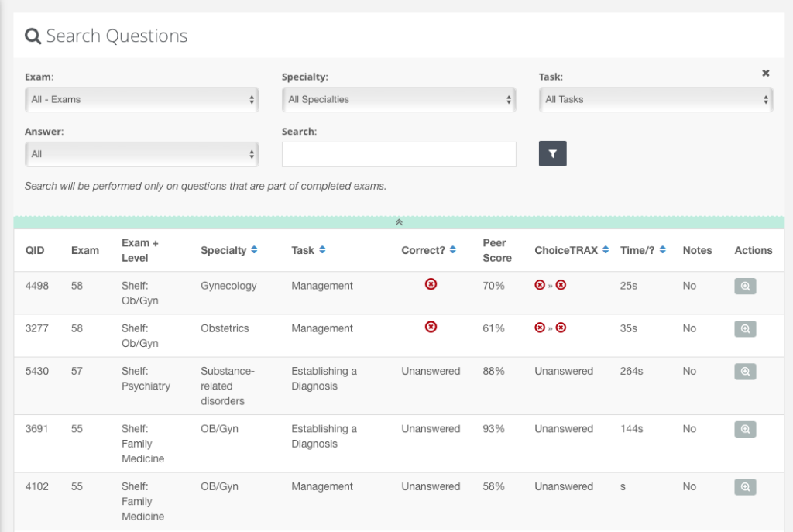793x532 pixels.
Task: Open the All Exams dropdown
Action: pos(142,99)
